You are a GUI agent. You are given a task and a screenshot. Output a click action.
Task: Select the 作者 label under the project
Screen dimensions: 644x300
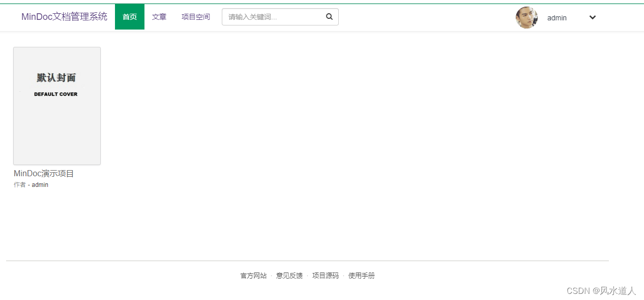pyautogui.click(x=19, y=184)
